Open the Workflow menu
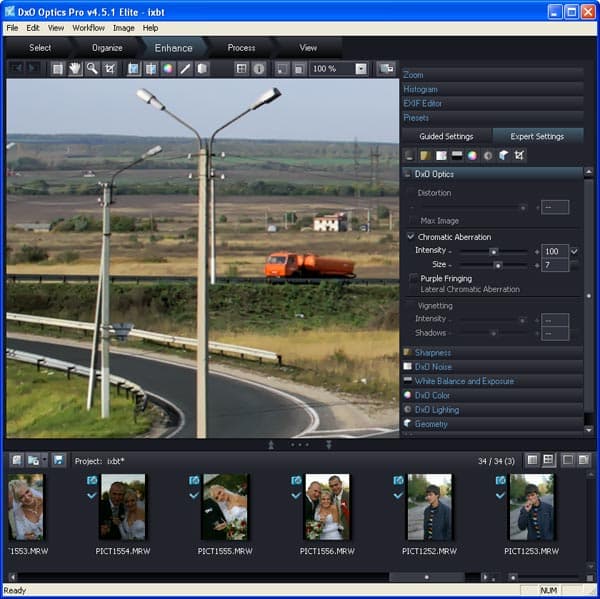Screen dimensions: 600x599 pos(88,28)
